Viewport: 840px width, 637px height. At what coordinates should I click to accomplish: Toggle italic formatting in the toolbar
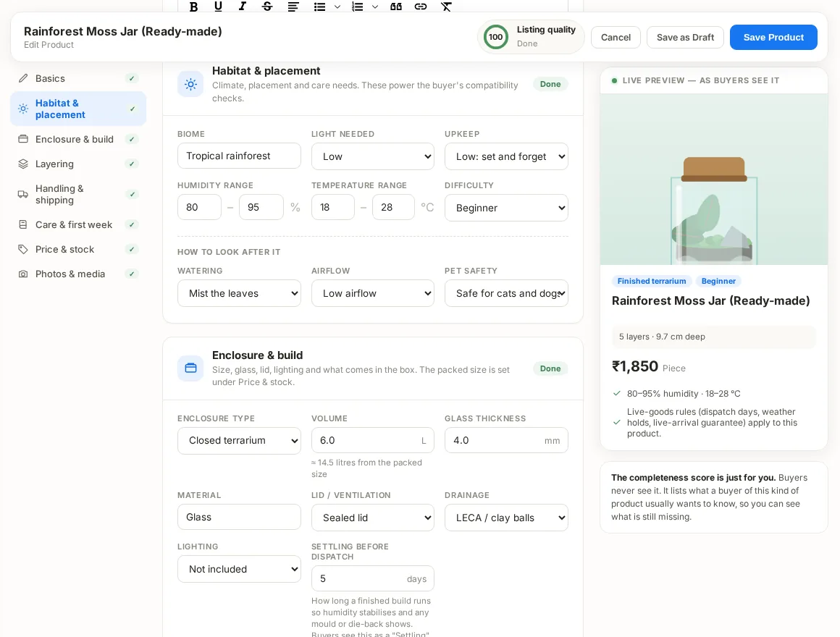243,7
